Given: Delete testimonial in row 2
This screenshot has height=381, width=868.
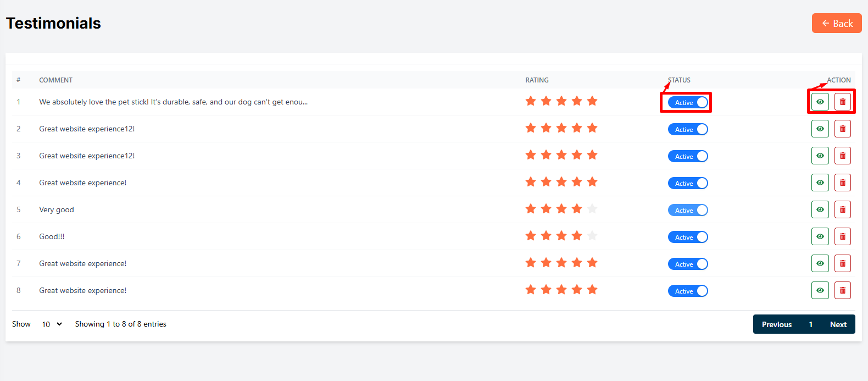Looking at the screenshot, I should 842,129.
